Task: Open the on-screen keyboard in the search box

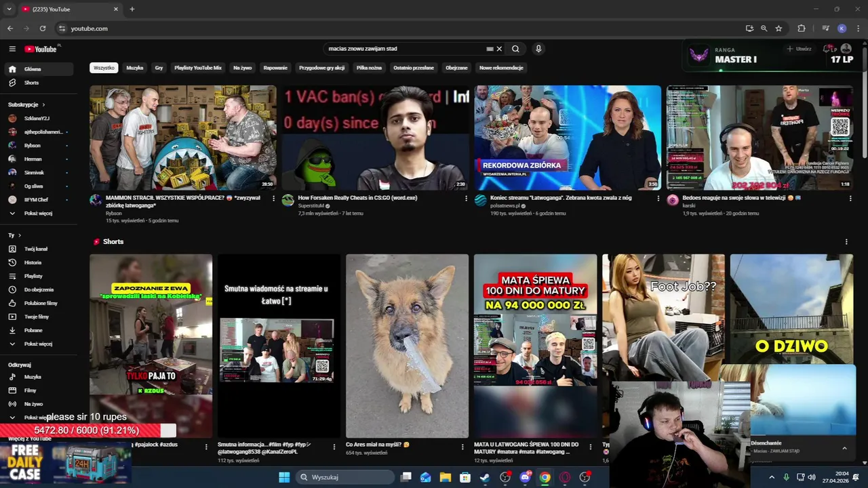Action: click(x=490, y=49)
